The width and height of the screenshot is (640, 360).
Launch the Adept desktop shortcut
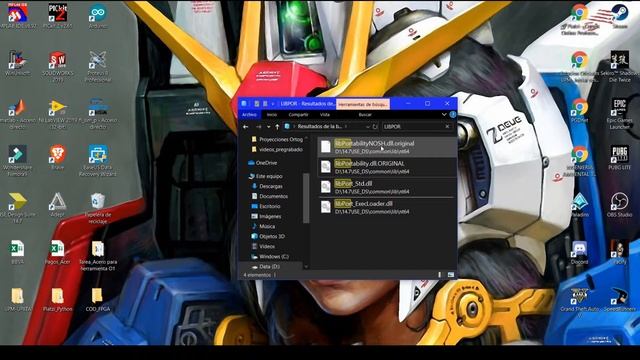coord(58,204)
